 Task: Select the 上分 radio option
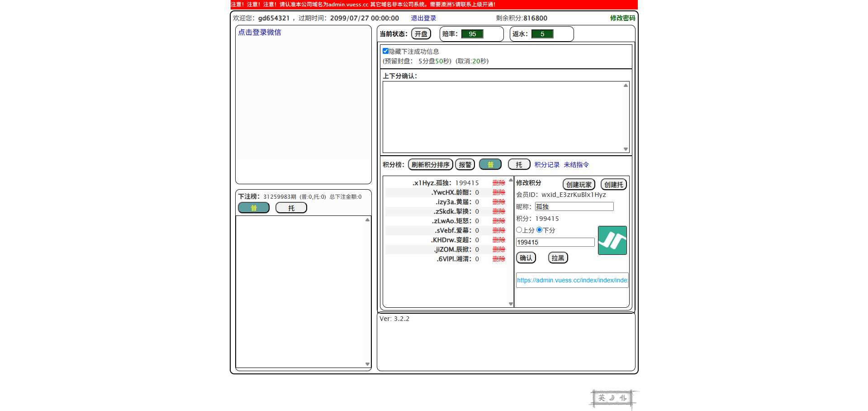[519, 230]
